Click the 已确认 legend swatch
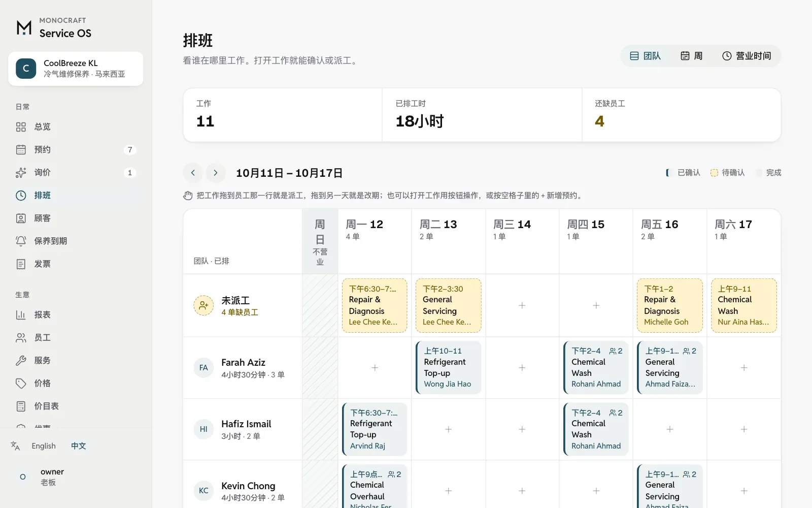Screen dimensions: 812x508 point(668,173)
